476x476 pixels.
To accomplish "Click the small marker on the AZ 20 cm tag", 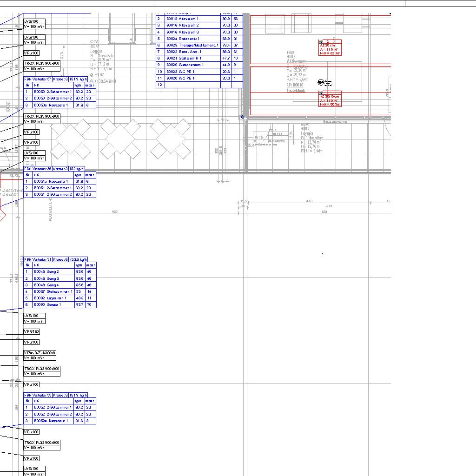I will [x=321, y=42].
